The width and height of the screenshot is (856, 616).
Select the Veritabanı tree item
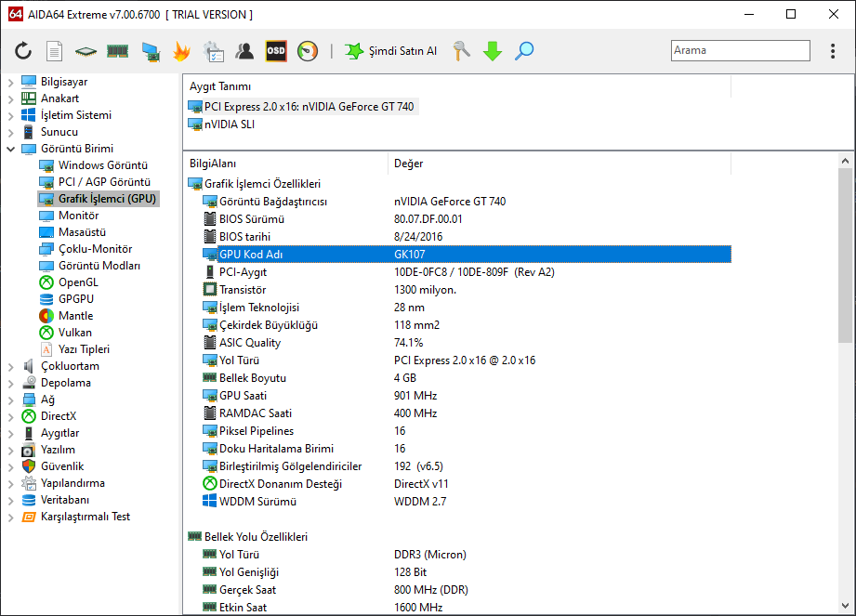pos(55,500)
